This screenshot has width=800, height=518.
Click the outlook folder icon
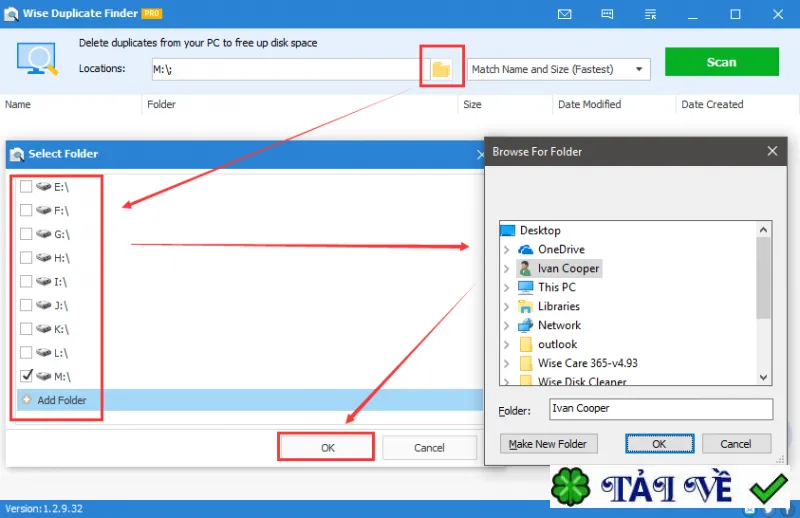pos(526,344)
